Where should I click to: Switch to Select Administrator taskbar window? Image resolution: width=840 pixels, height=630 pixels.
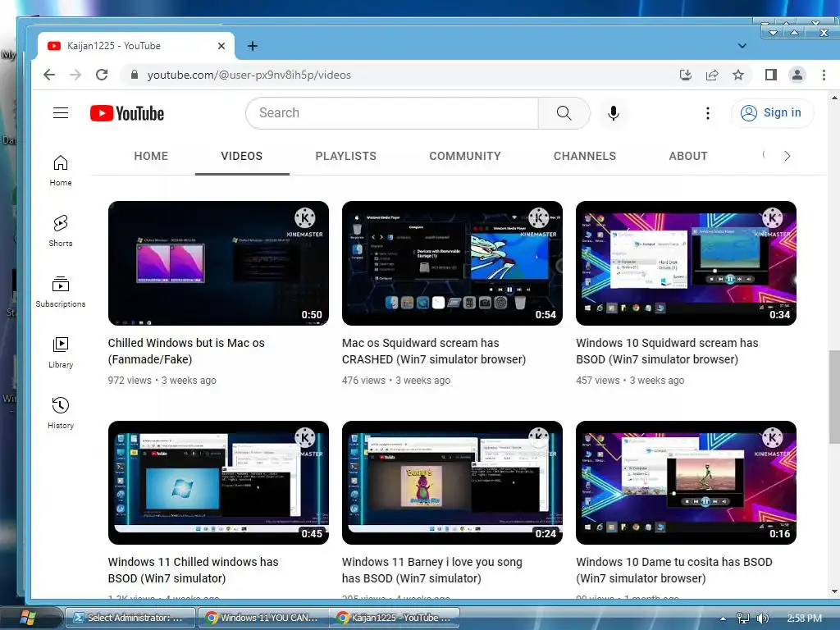coord(130,618)
